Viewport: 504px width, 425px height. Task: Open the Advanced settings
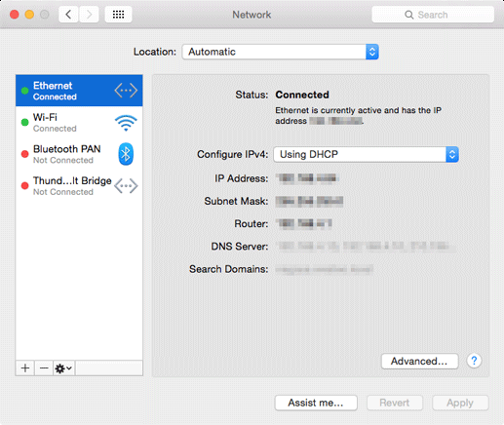(x=419, y=361)
